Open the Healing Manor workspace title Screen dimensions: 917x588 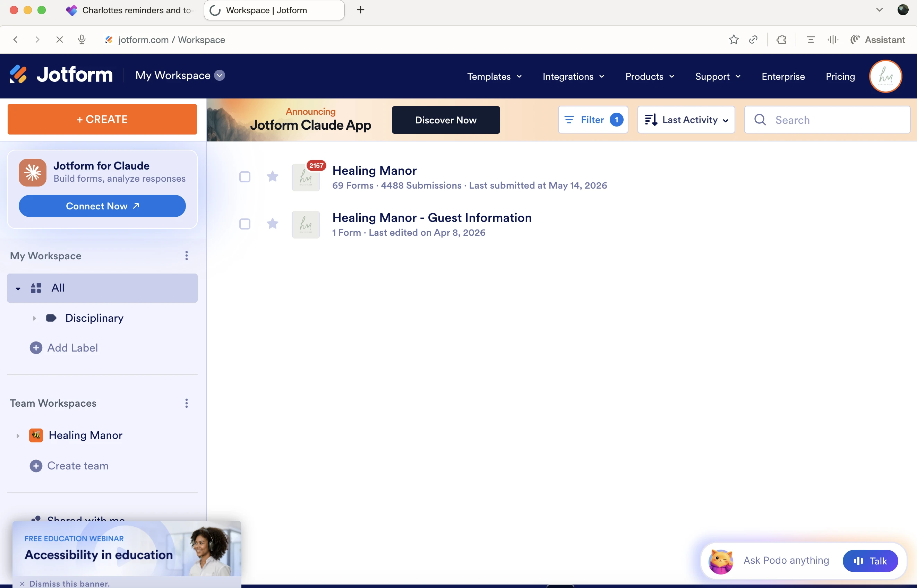coord(374,170)
